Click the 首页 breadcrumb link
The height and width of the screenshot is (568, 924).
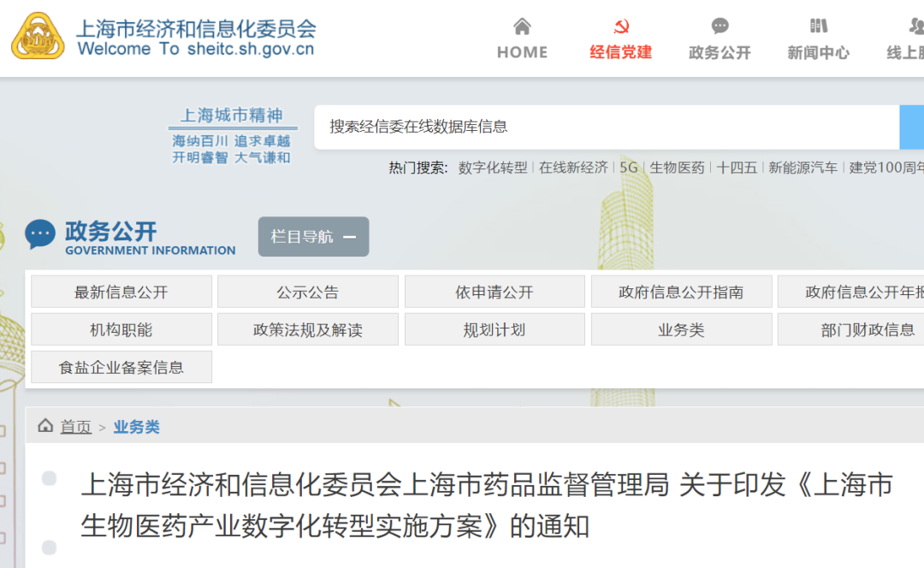click(x=74, y=426)
